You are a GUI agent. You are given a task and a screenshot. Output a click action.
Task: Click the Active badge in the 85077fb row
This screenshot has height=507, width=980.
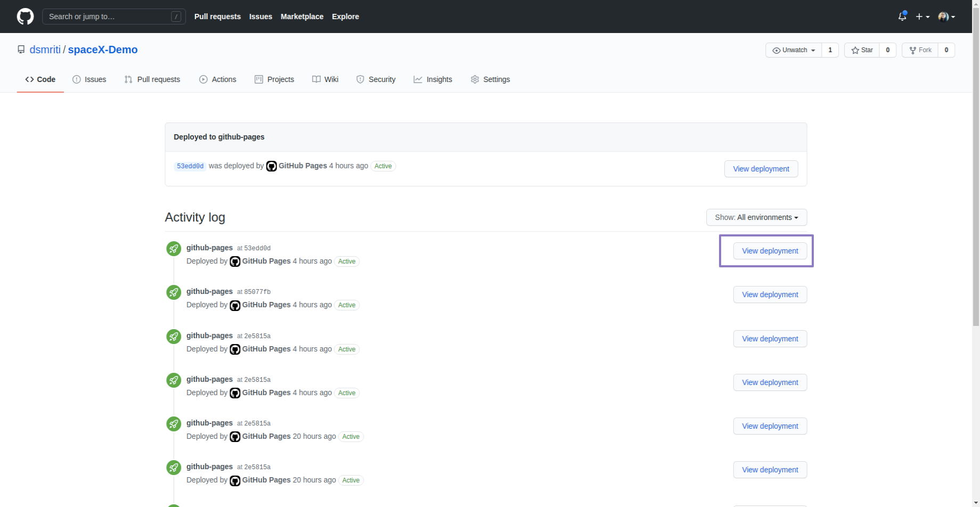tap(347, 305)
